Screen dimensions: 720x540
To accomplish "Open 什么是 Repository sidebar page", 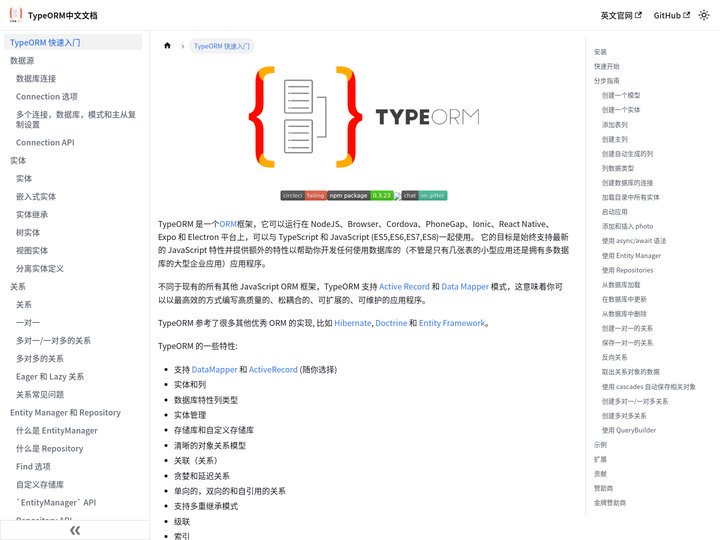I will pos(49,448).
